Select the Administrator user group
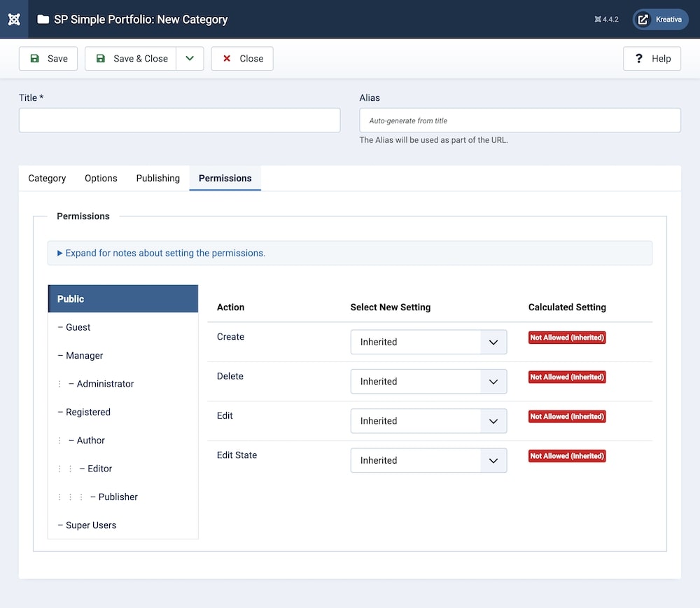The height and width of the screenshot is (608, 700). (105, 384)
